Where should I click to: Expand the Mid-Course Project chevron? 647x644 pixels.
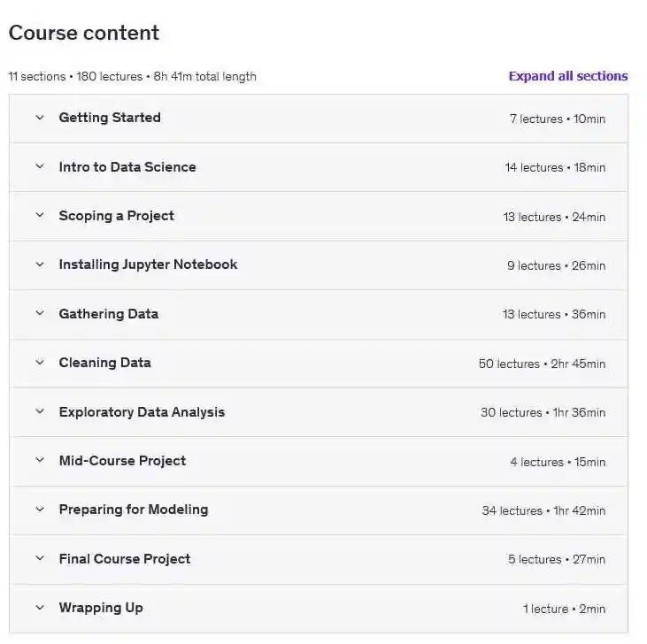point(39,460)
